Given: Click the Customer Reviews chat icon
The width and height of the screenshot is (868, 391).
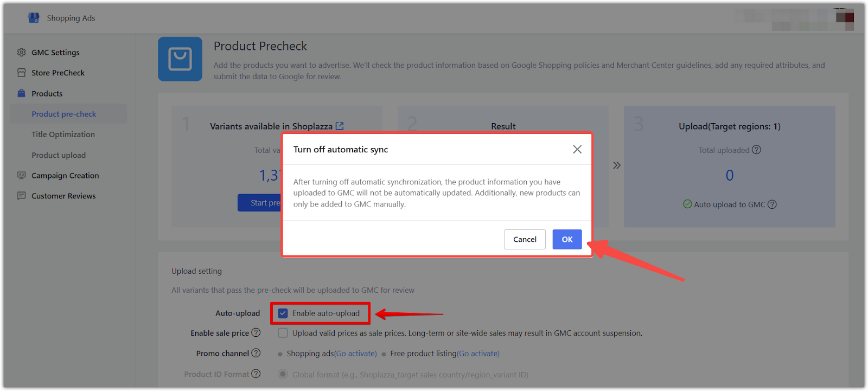Looking at the screenshot, I should 22,196.
